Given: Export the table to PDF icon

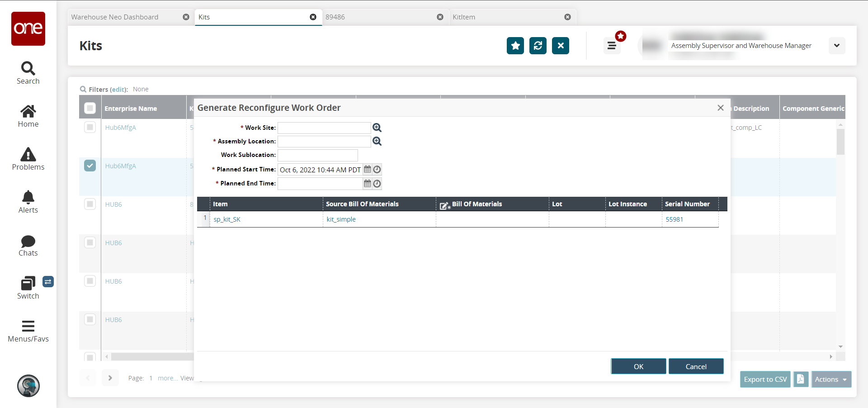Looking at the screenshot, I should pyautogui.click(x=801, y=379).
